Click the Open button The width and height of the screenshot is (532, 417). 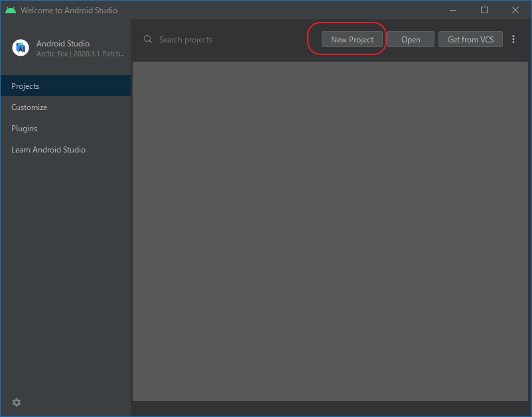coord(410,39)
